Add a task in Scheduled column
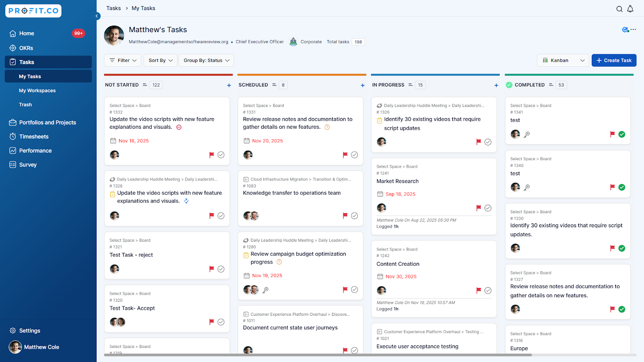This screenshot has width=644, height=362. pos(363,85)
